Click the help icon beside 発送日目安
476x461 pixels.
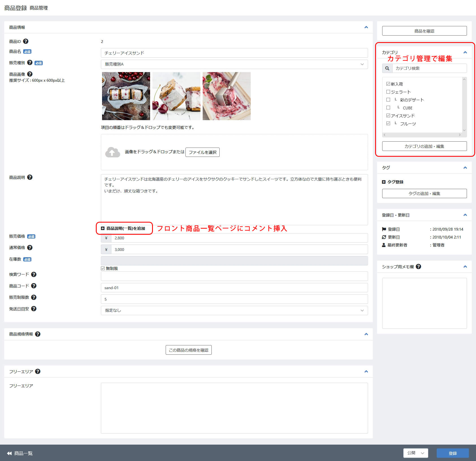click(34, 309)
